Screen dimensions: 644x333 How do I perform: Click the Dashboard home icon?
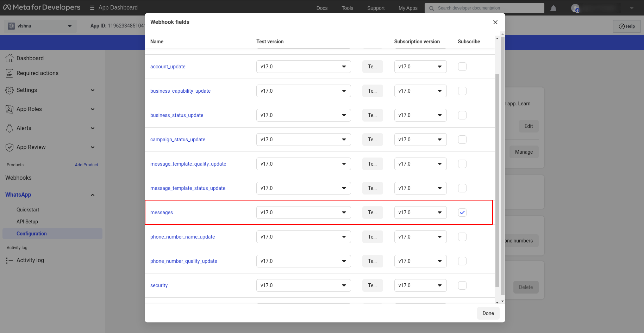pos(10,58)
